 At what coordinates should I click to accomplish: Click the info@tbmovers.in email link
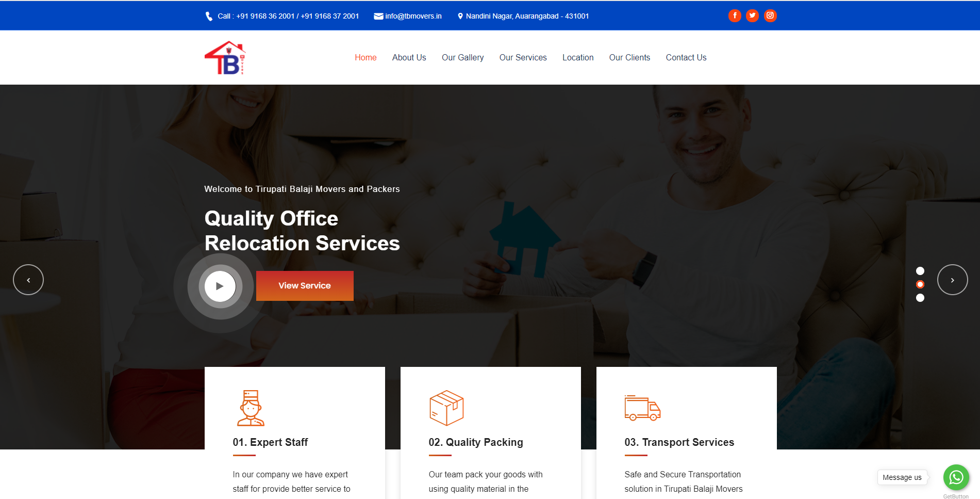413,16
